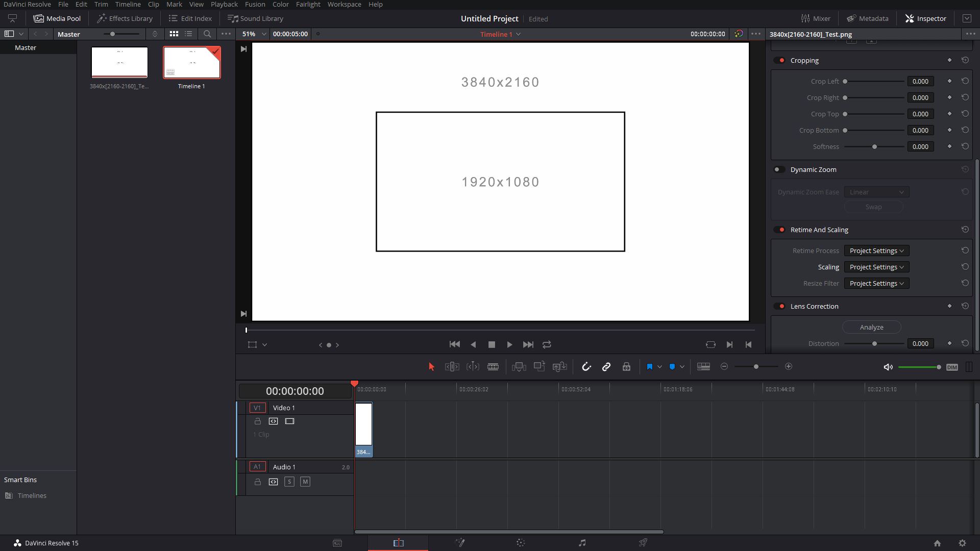Drag the Softness slider in Cropping

pyautogui.click(x=874, y=146)
